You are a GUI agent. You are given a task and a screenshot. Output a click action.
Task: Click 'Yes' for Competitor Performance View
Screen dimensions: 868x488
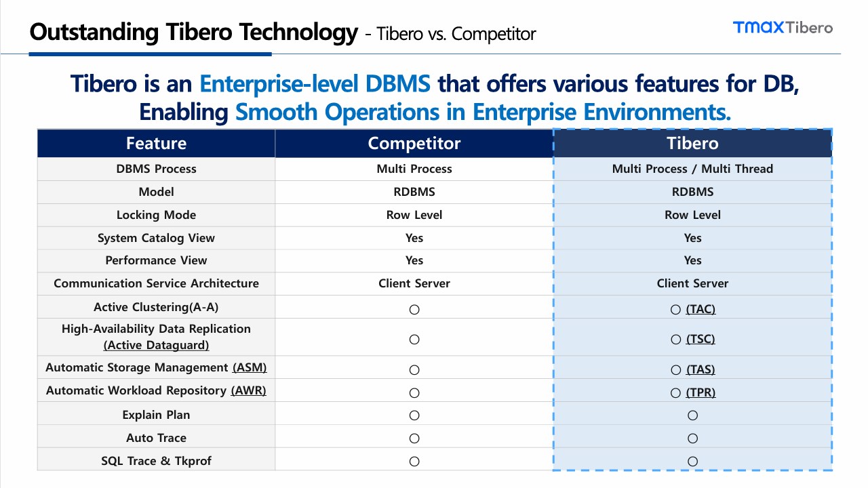click(x=414, y=260)
